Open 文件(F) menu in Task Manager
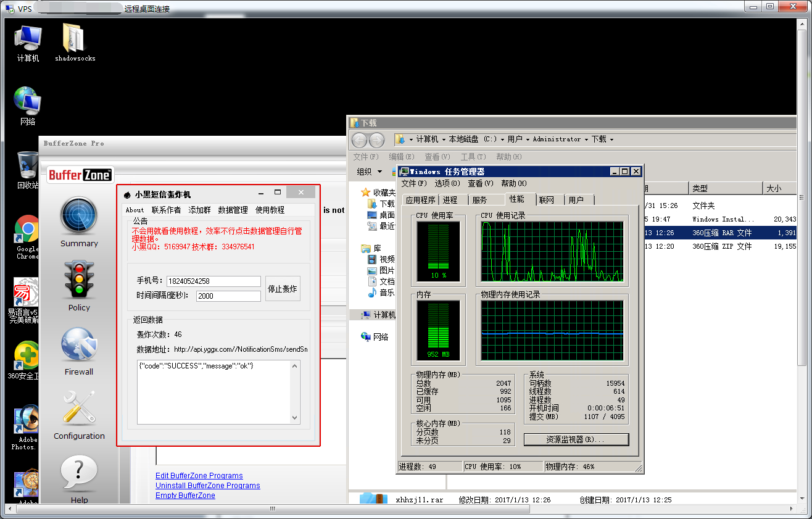Screen dimensions: 812x519 pos(414,183)
